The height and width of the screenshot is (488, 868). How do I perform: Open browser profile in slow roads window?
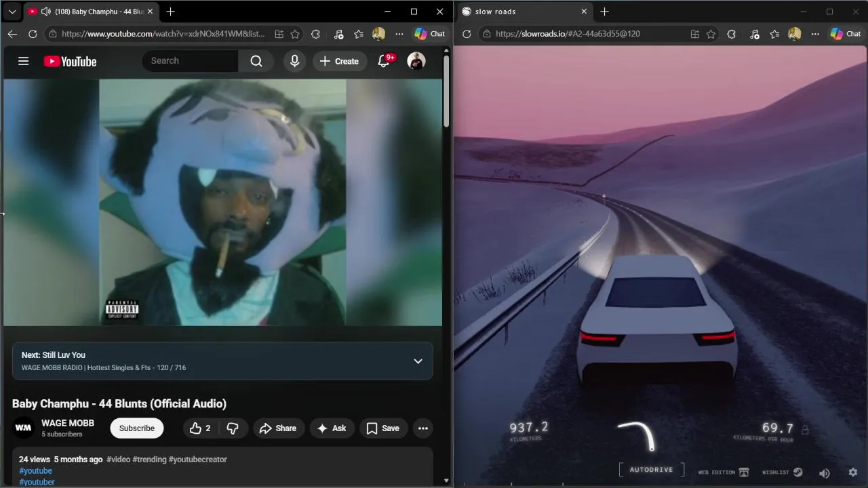click(795, 34)
